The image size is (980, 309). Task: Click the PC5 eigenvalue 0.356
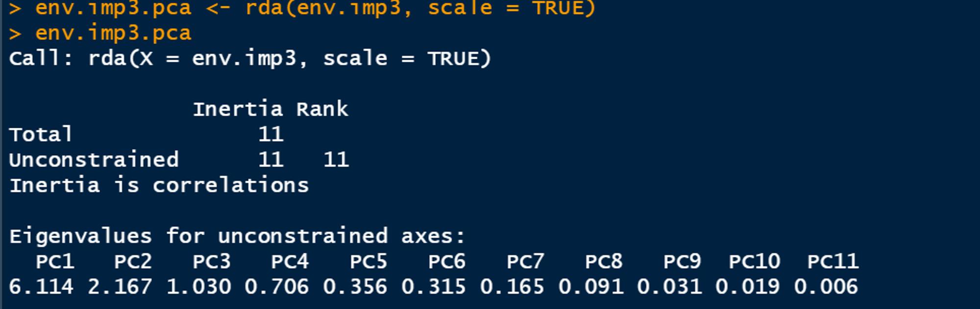point(355,287)
